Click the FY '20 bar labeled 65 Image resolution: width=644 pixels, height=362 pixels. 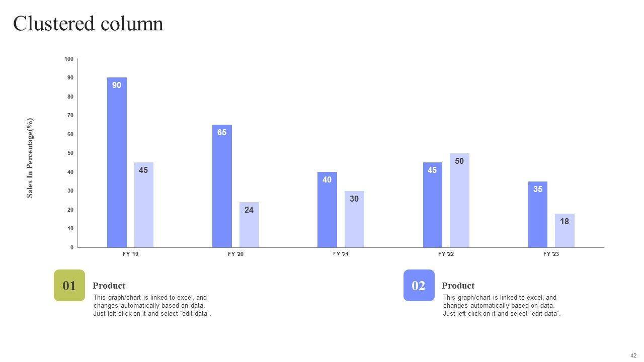click(x=222, y=186)
